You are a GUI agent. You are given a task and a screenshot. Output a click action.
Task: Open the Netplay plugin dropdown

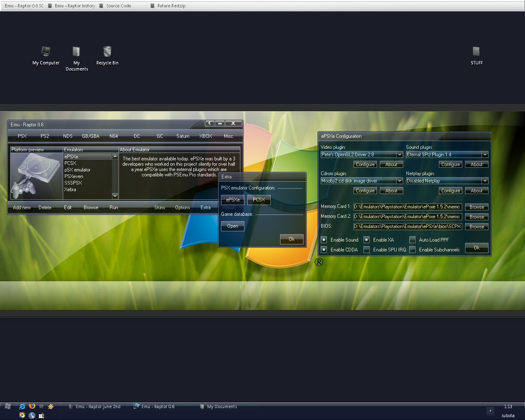[x=485, y=181]
